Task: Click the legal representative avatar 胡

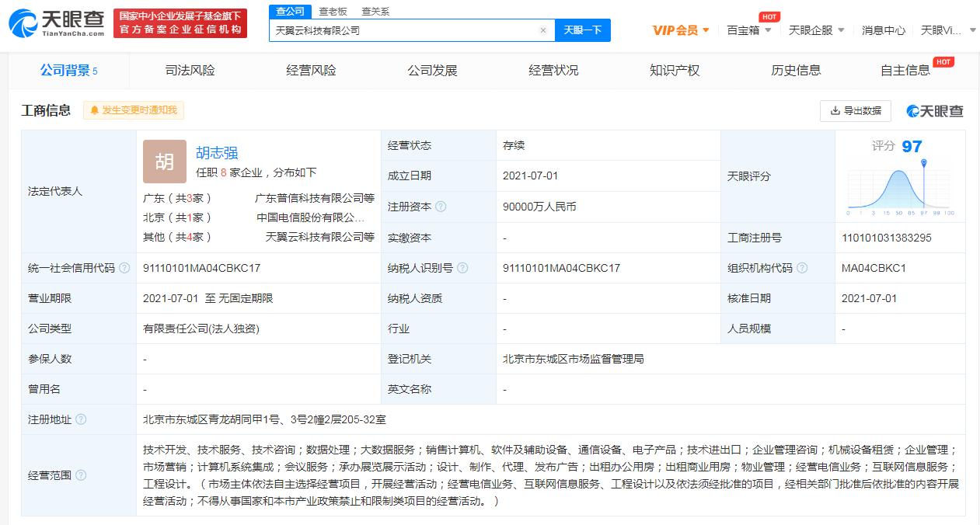Action: tap(165, 162)
